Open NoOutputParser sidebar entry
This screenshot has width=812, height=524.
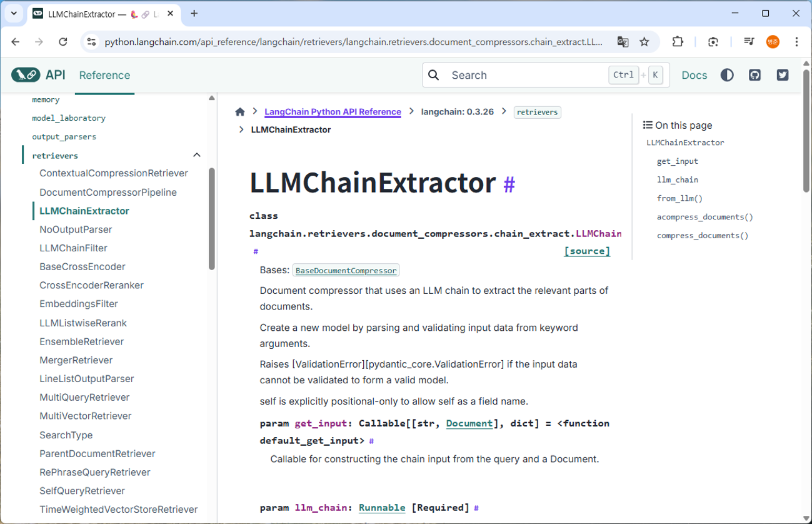pos(76,229)
